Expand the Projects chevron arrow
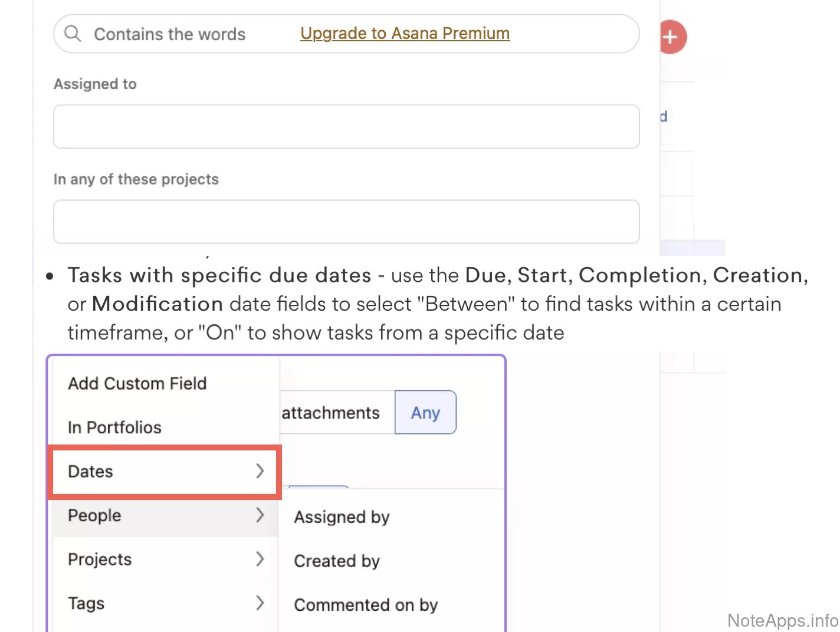This screenshot has height=632, width=840. point(260,559)
